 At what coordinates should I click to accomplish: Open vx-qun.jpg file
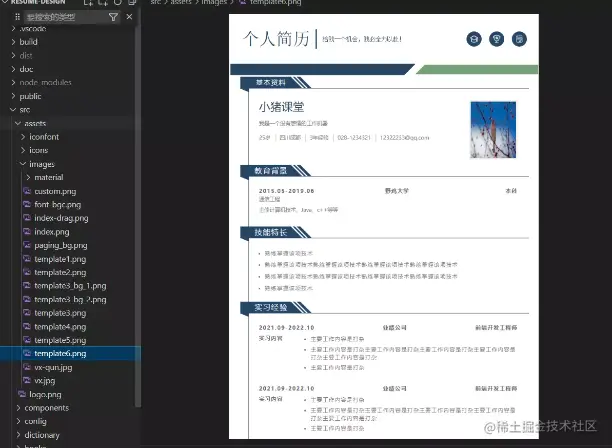point(53,367)
